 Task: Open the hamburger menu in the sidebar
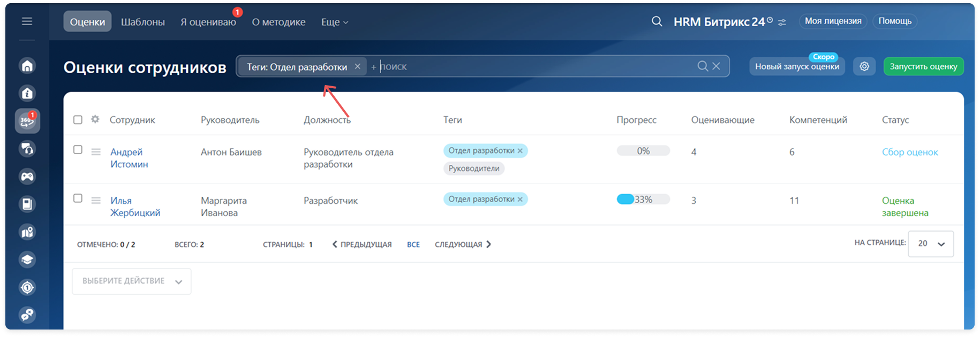(x=27, y=21)
